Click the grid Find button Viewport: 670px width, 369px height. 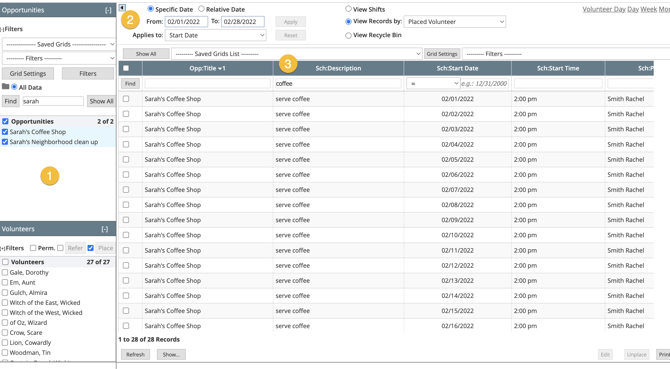click(x=130, y=84)
